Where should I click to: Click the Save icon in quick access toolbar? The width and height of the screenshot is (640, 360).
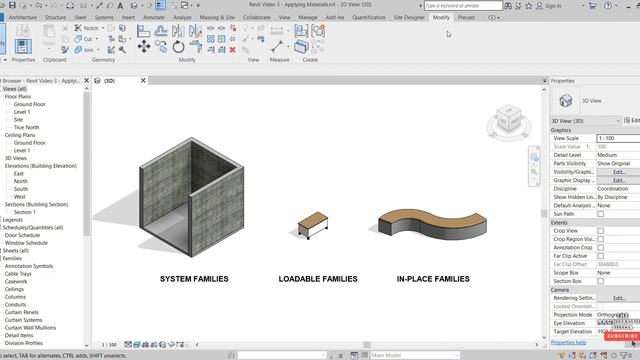point(12,6)
